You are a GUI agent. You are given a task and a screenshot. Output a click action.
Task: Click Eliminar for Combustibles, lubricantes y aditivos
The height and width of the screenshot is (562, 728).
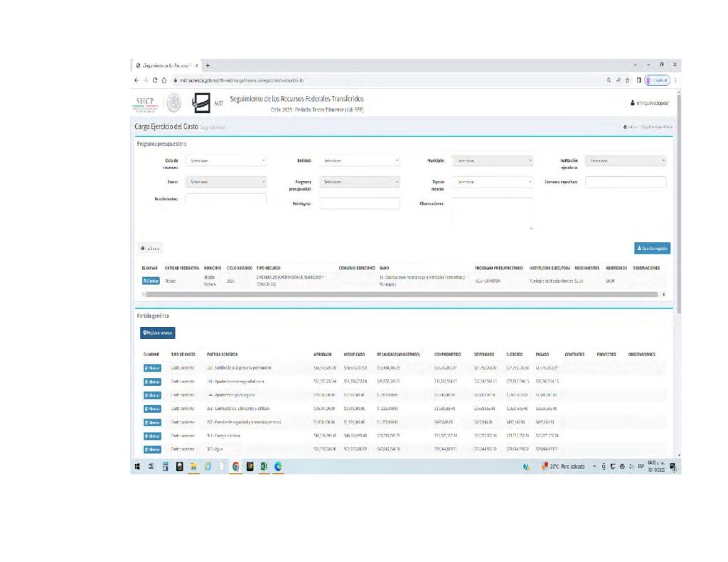(152, 409)
